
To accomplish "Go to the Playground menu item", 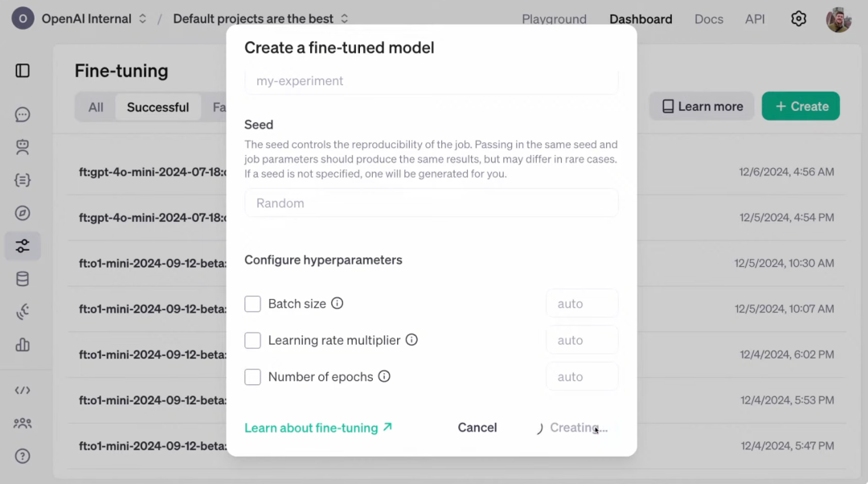I will pos(554,18).
